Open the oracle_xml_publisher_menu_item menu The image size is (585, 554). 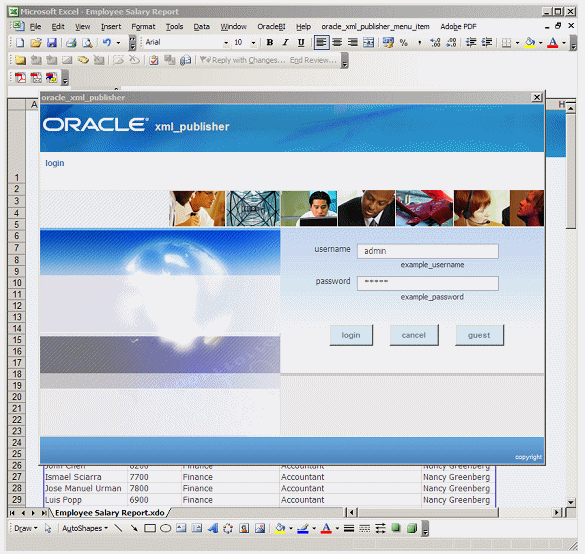(x=375, y=26)
